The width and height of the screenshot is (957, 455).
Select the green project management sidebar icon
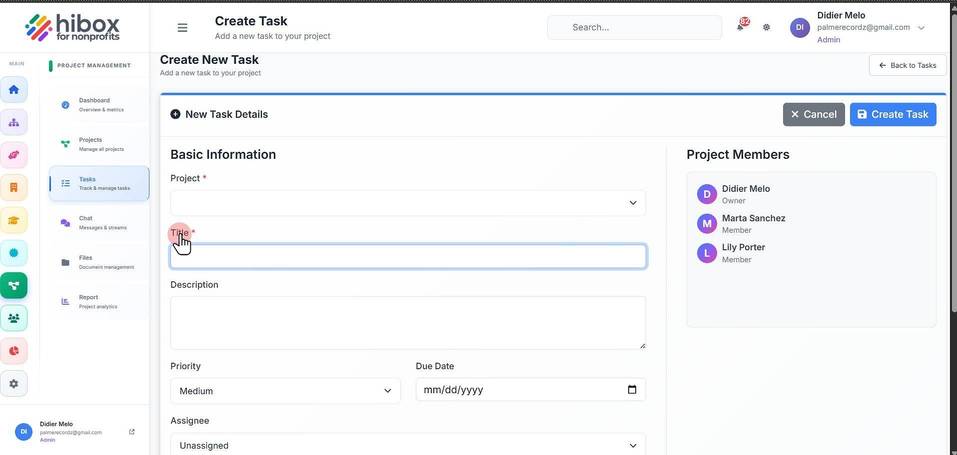pos(14,285)
